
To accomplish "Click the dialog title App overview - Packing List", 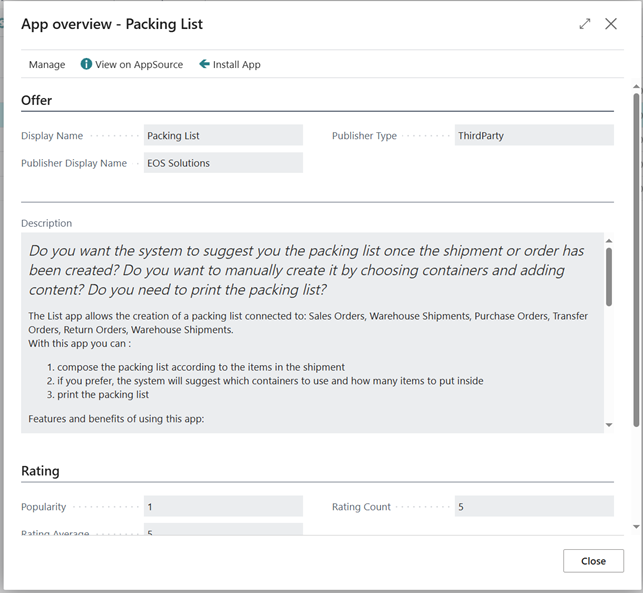I will [x=112, y=24].
